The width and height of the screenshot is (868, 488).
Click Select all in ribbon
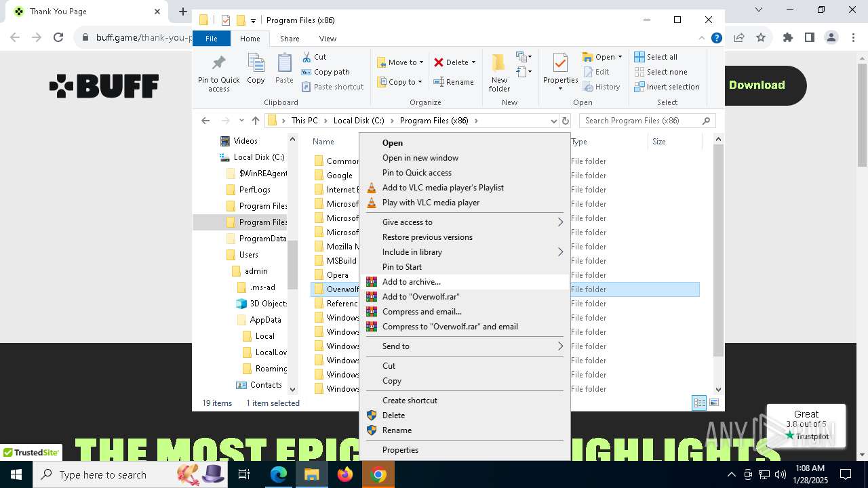tap(656, 57)
